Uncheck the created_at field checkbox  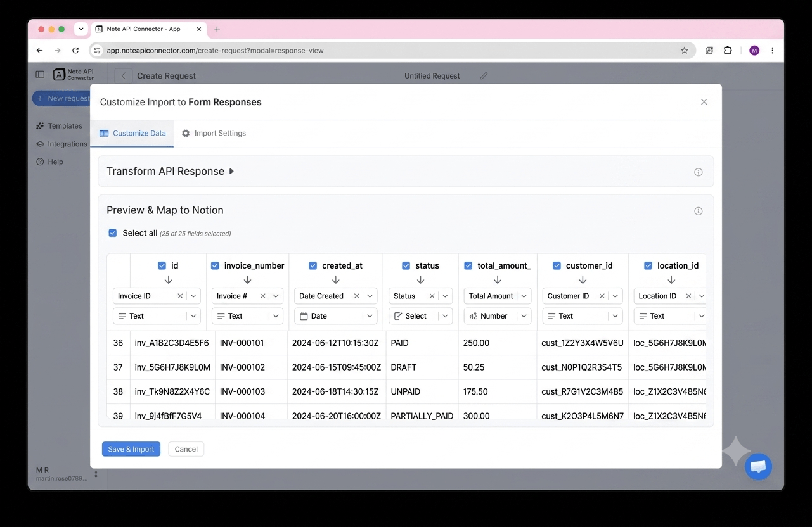click(313, 265)
